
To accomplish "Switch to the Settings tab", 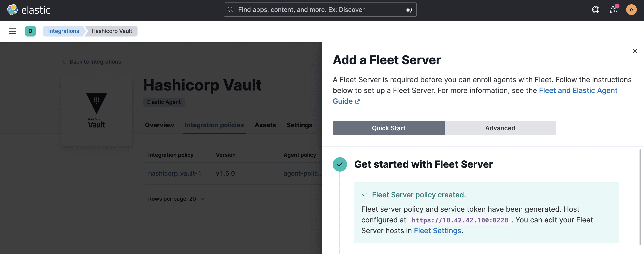I will click(x=299, y=125).
